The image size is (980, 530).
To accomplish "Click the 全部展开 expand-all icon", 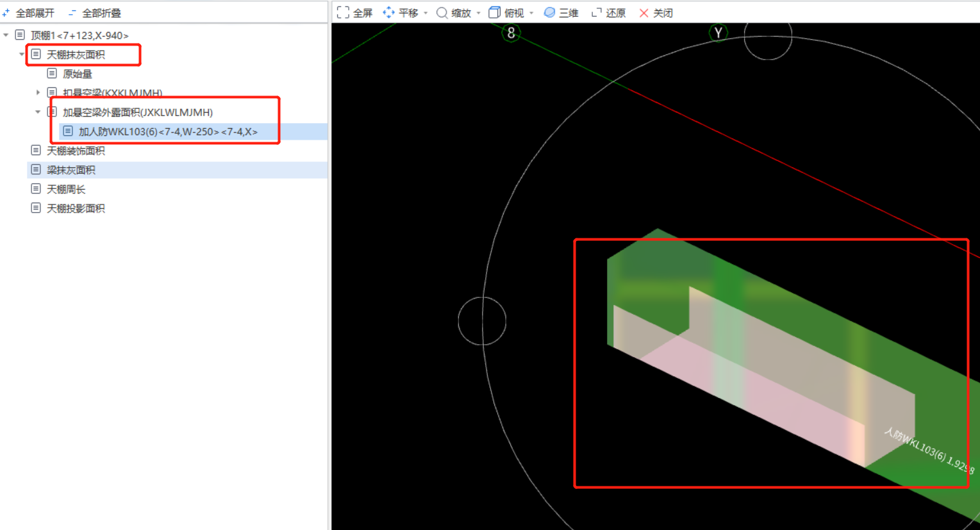I will pyautogui.click(x=6, y=13).
